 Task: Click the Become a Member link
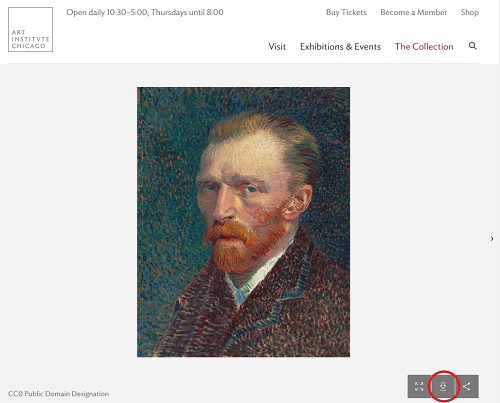pos(414,12)
